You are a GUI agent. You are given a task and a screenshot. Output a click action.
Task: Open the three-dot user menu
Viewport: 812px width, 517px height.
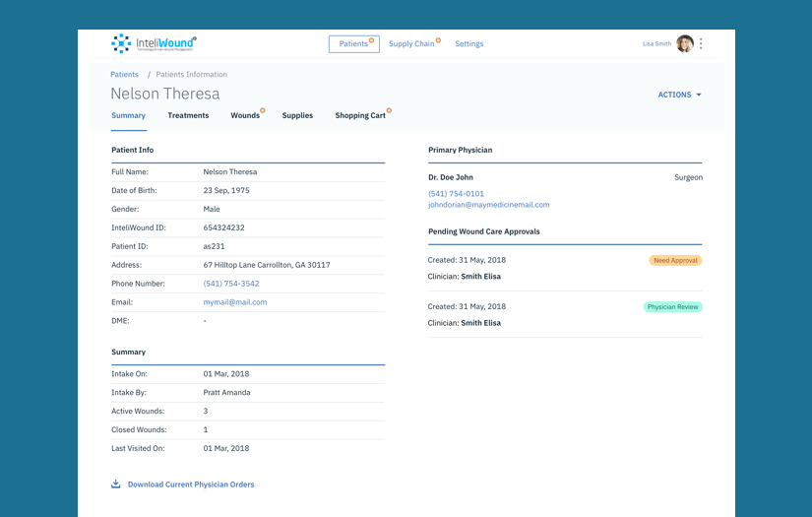click(701, 44)
